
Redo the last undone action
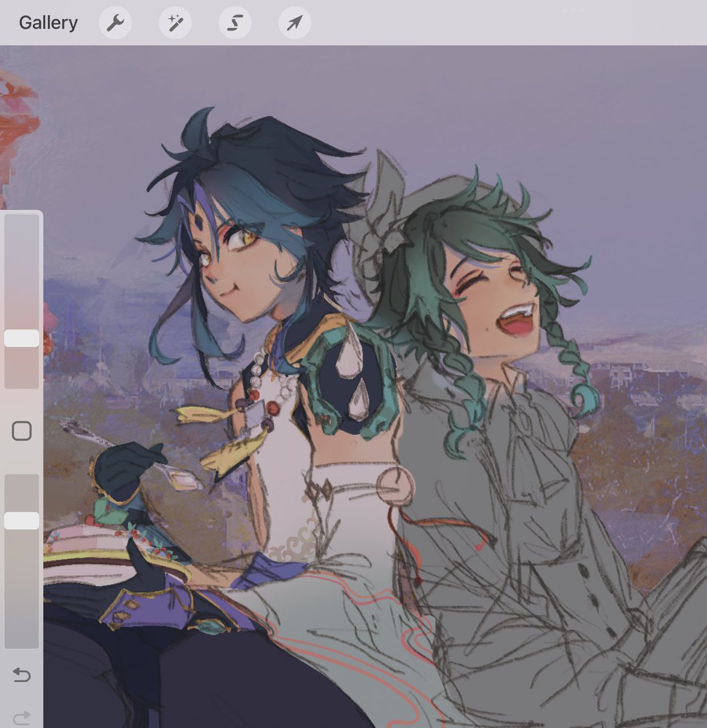point(22,718)
